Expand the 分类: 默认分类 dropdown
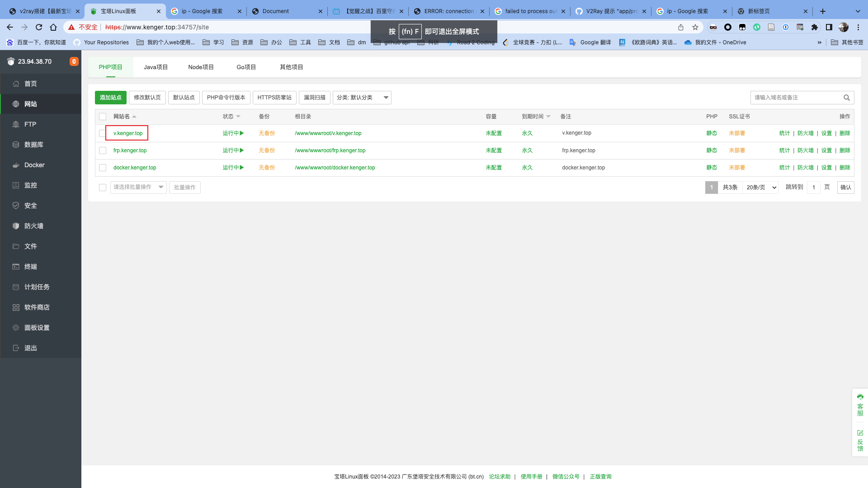 [x=362, y=98]
